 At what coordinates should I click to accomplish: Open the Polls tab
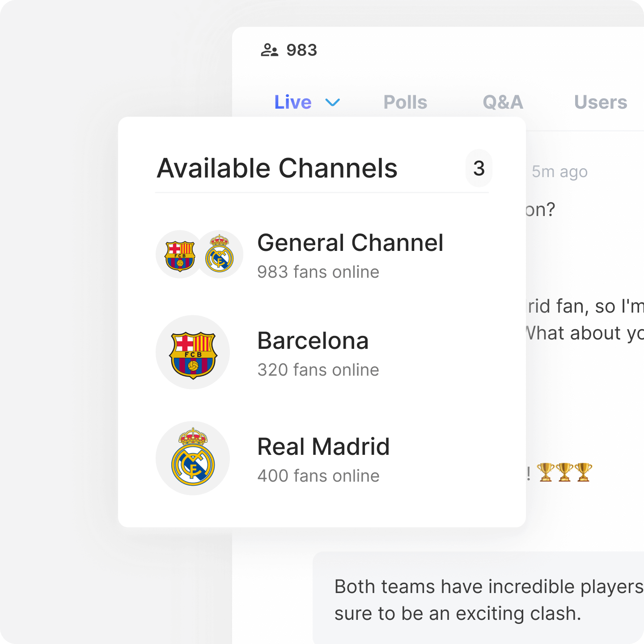click(405, 102)
